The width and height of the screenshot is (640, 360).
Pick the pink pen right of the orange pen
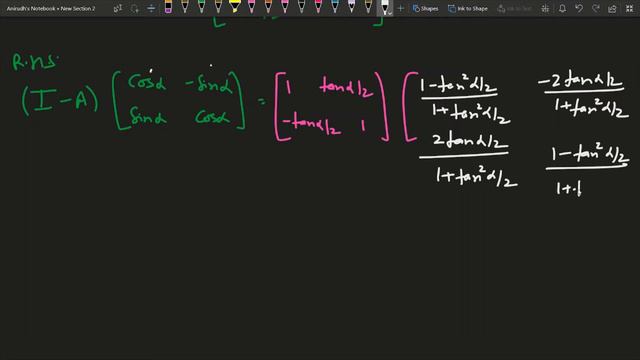pos(285,7)
